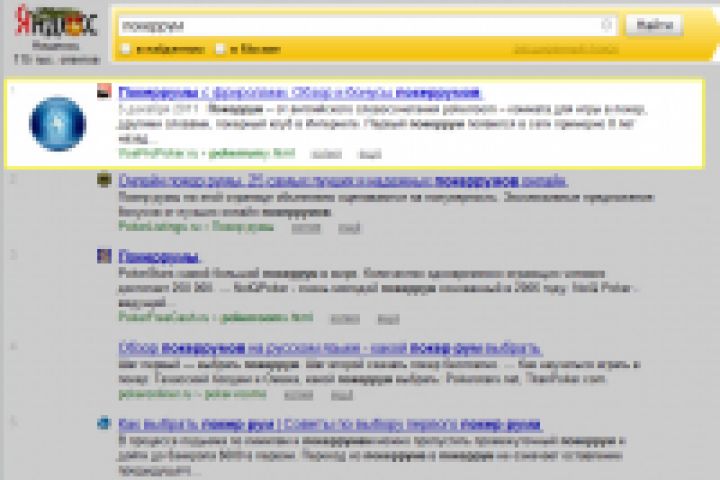Open the 'ещё' link of first result
This screenshot has height=480, width=720.
tap(370, 154)
